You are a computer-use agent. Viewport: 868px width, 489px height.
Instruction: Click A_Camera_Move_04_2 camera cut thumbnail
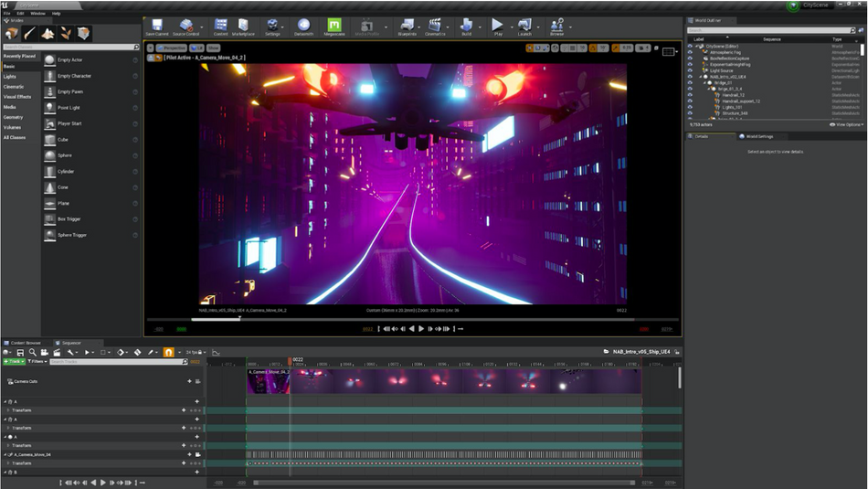point(269,381)
